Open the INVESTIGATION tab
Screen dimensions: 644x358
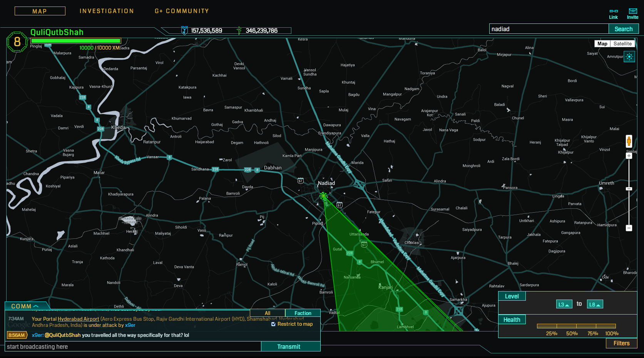pyautogui.click(x=107, y=11)
